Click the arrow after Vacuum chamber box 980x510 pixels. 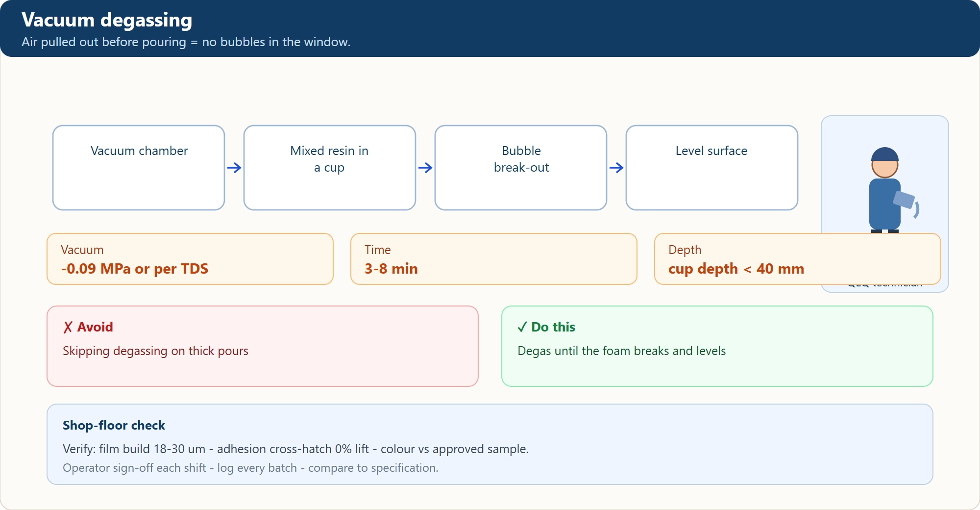(x=234, y=168)
